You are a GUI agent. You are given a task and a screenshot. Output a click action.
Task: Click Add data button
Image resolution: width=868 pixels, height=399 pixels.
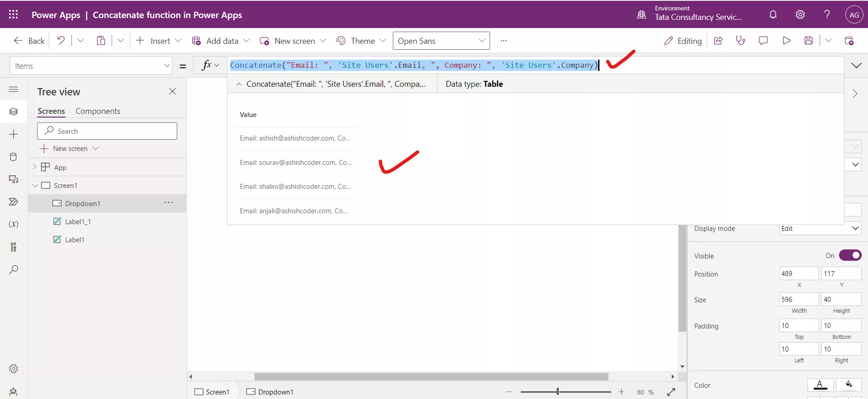215,41
